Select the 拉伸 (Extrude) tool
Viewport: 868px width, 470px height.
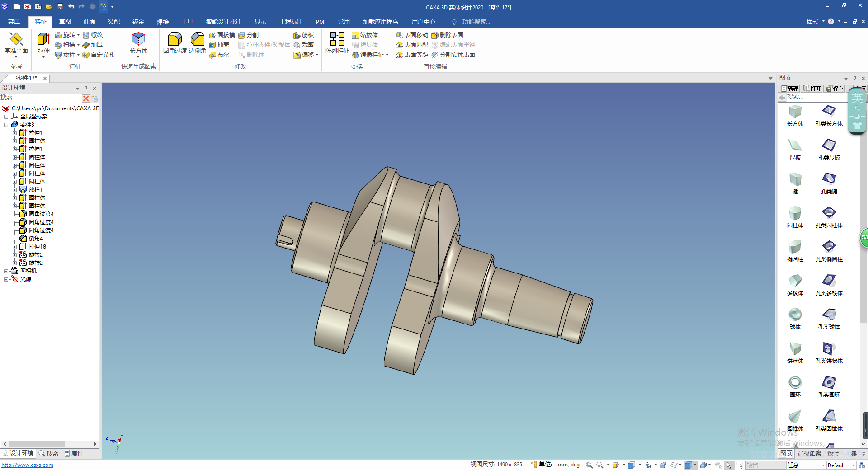pyautogui.click(x=43, y=43)
